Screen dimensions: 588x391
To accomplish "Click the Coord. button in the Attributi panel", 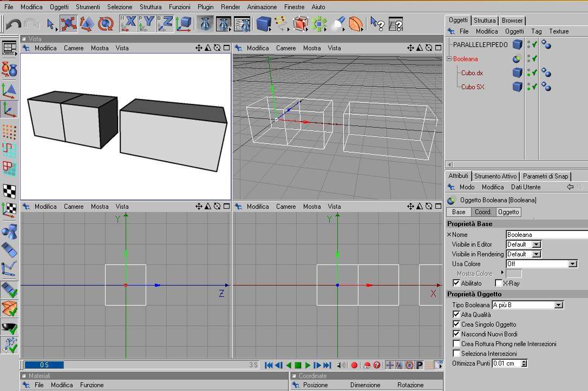I will tap(482, 212).
